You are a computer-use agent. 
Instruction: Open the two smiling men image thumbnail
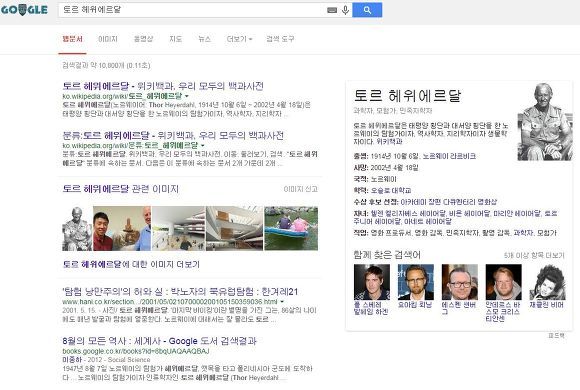(x=122, y=229)
